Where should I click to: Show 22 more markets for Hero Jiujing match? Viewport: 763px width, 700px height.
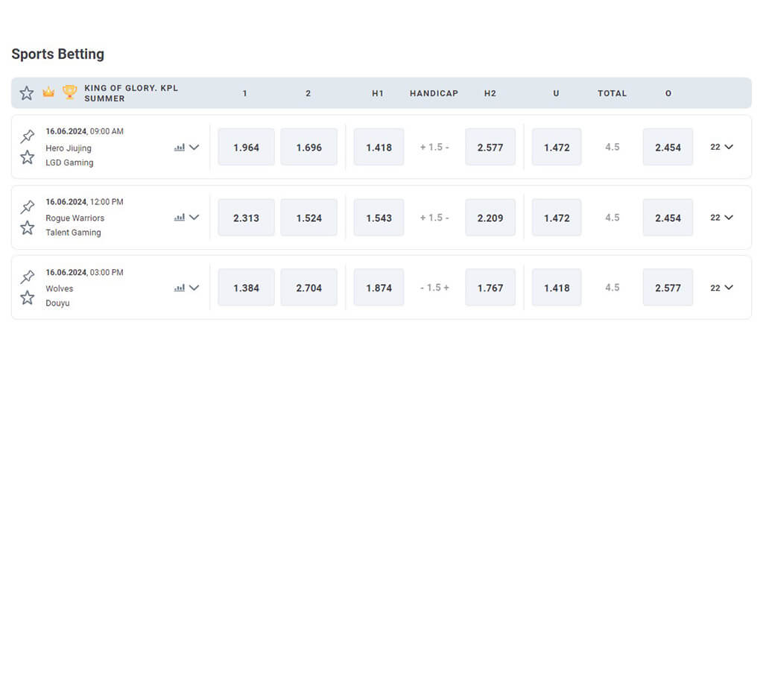[x=721, y=147]
